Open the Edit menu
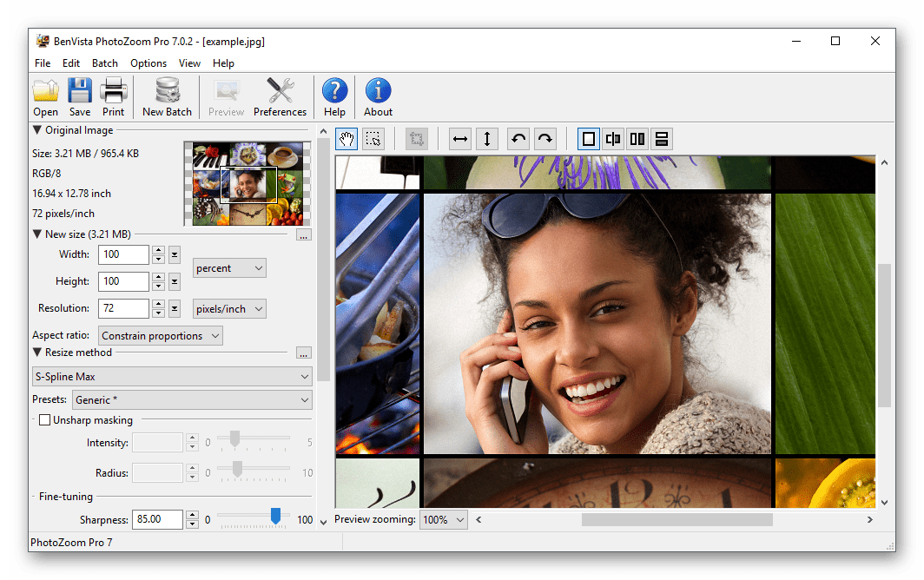Viewport: 924px width, 580px height. [70, 63]
